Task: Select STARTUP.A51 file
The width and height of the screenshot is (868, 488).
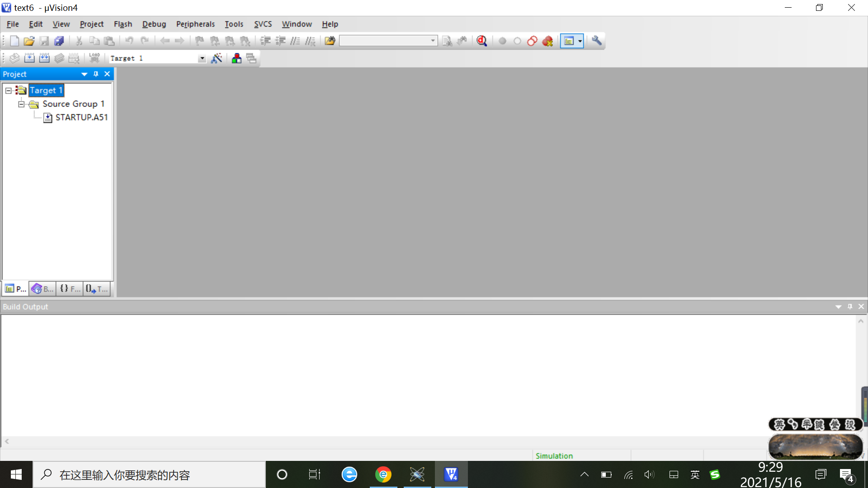Action: coord(81,117)
